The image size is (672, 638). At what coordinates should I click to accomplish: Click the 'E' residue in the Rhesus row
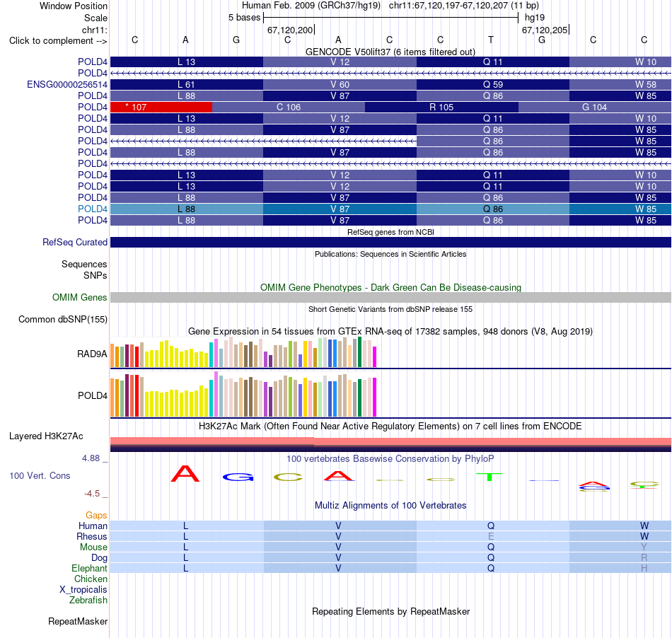[491, 536]
